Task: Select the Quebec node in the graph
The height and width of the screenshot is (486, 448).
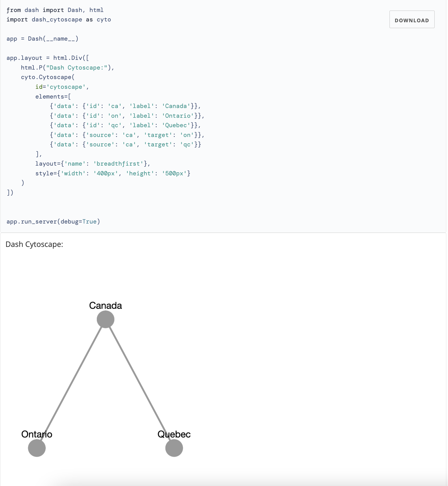Action: pyautogui.click(x=174, y=448)
